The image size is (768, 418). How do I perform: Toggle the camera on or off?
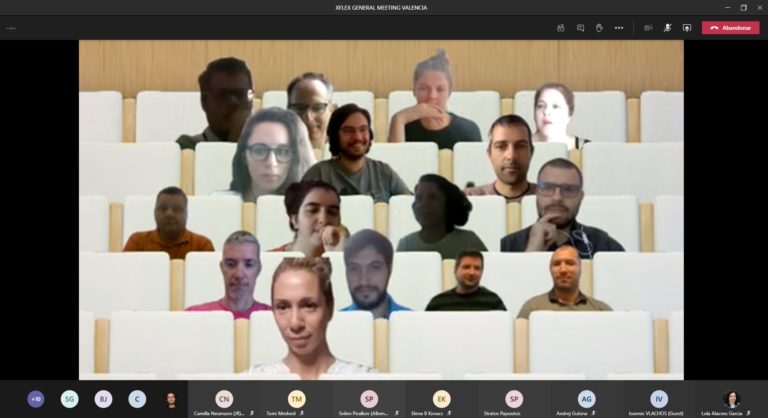click(x=648, y=28)
